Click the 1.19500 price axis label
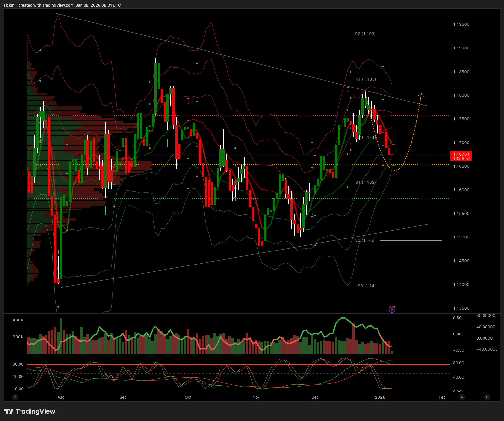The width and height of the screenshot is (504, 421). 461,24
